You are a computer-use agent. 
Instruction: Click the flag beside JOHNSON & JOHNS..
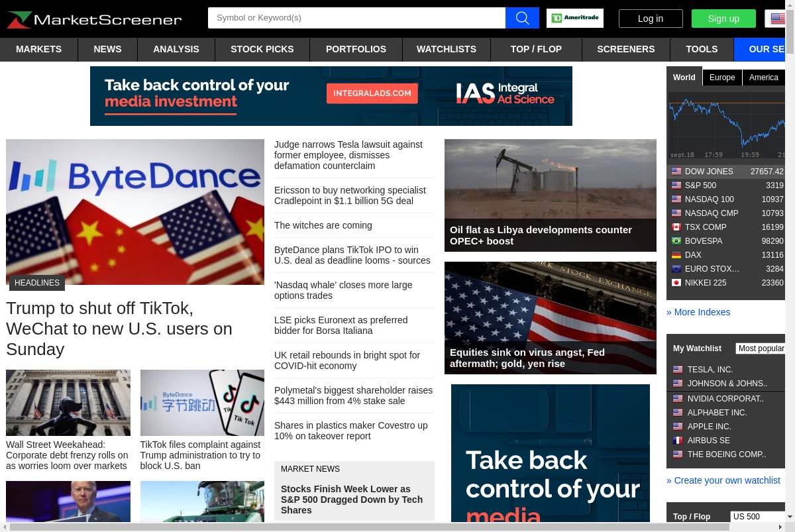678,384
